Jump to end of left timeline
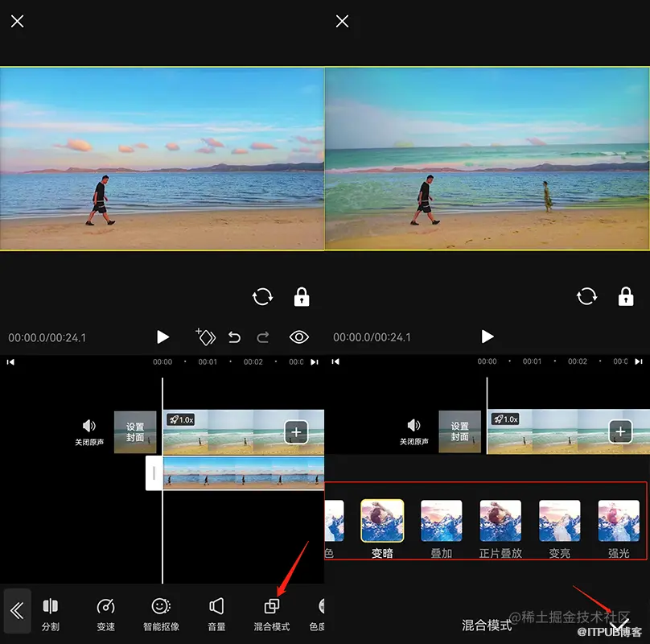The height and width of the screenshot is (644, 650). point(315,361)
